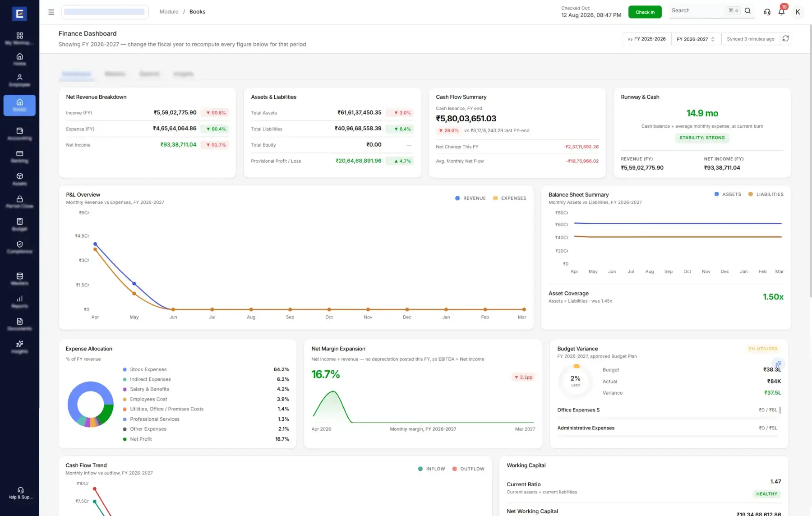Toggle the hamburger menu icon
Screen dimensions: 812x516
pyautogui.click(x=51, y=12)
